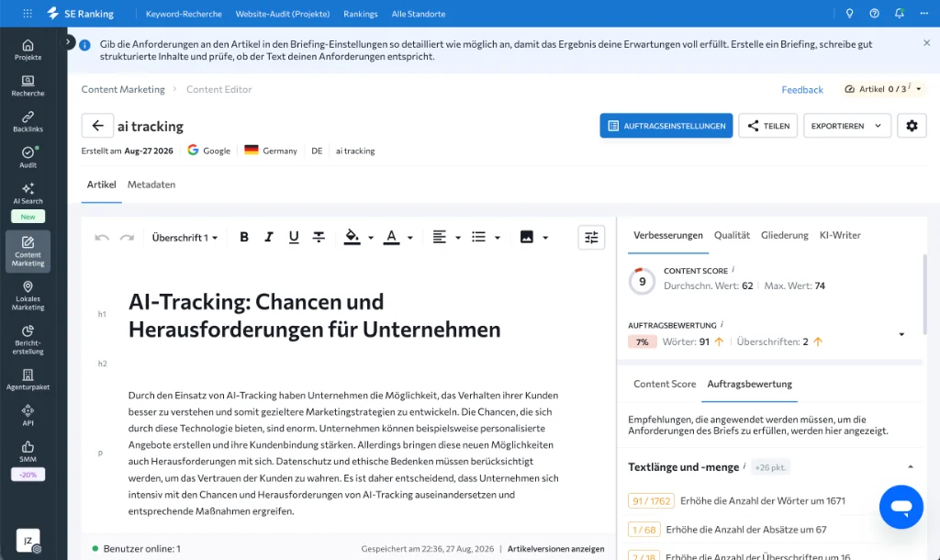940x560 pixels.
Task: Expand the Auftragsbewertung summary arrow
Action: [x=901, y=334]
